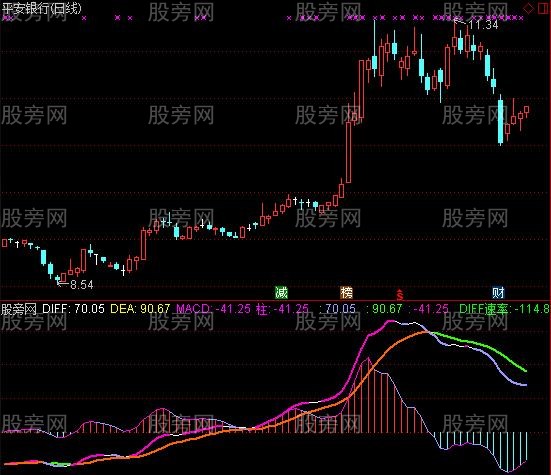This screenshot has width=551, height=475.
Task: Click the red dollar sign marker icon
Action: (400, 294)
